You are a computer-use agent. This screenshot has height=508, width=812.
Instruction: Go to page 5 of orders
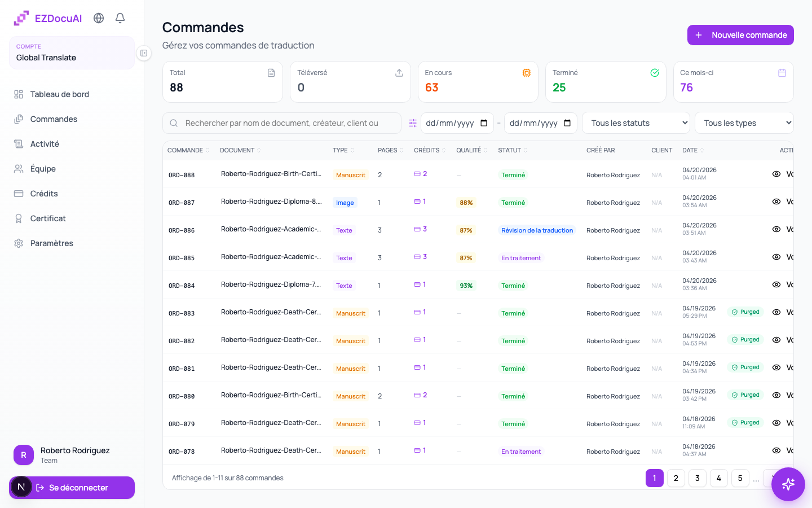(740, 478)
